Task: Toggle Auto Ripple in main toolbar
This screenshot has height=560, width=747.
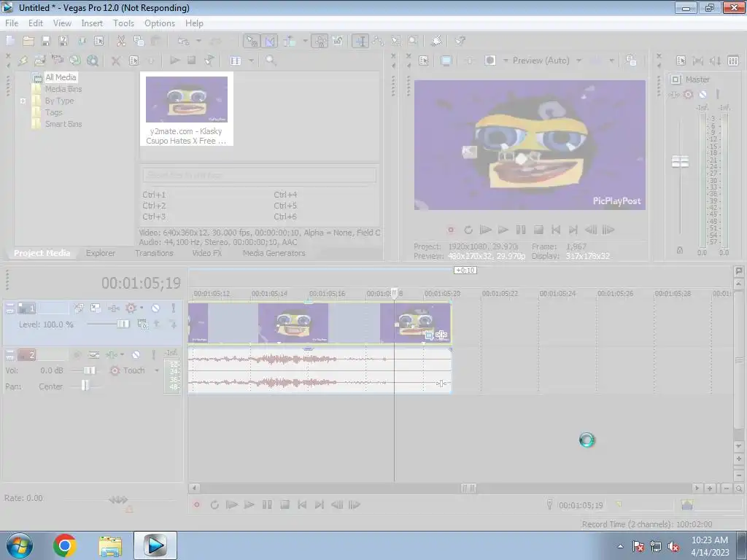Action: 290,41
